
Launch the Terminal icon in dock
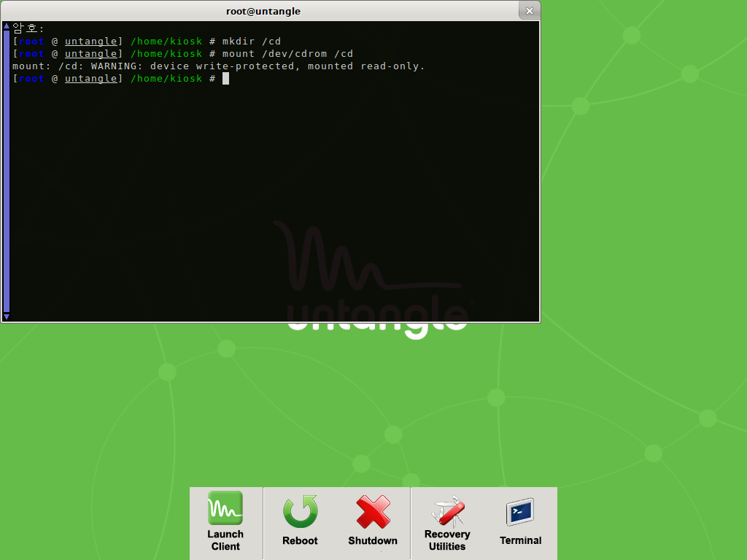tap(519, 512)
